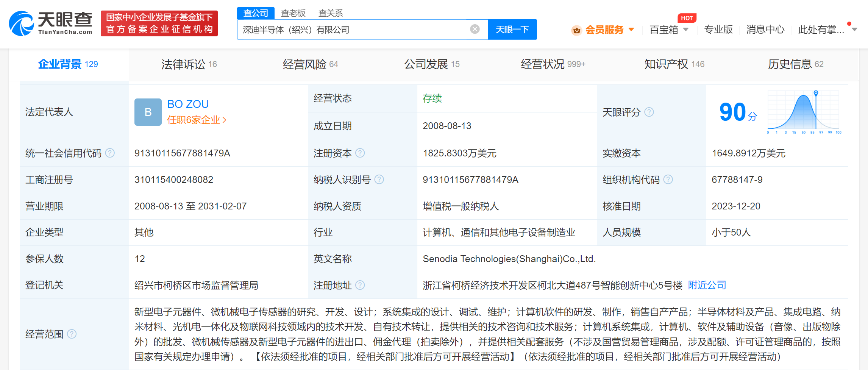Open 任职6家企业 link

point(196,120)
